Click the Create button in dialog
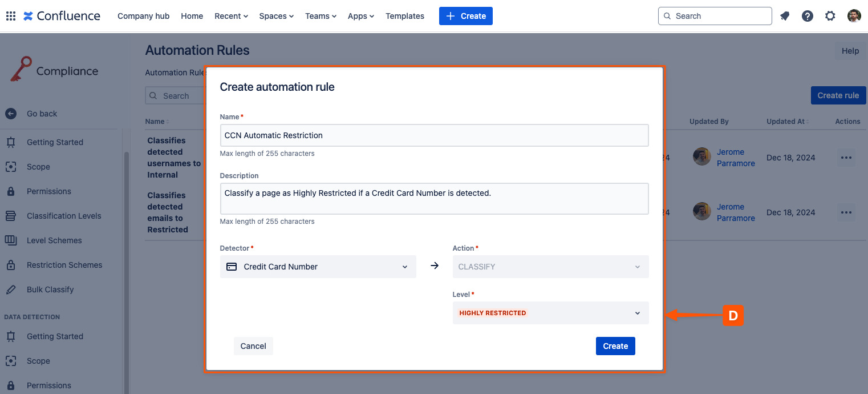 [615, 346]
